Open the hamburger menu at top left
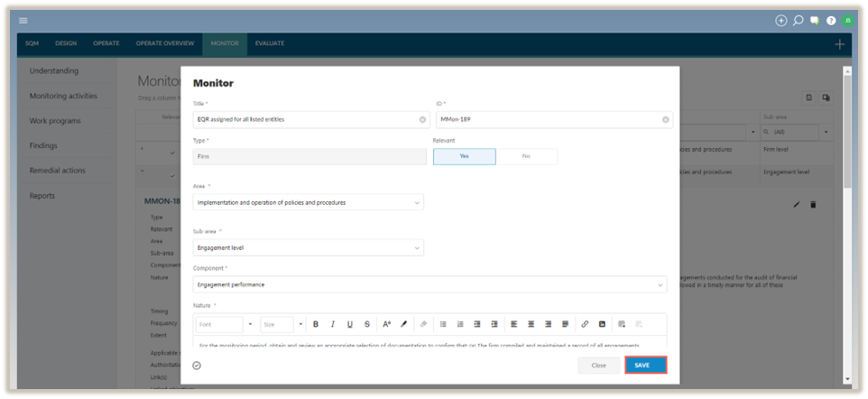This screenshot has width=868, height=399. click(x=23, y=21)
